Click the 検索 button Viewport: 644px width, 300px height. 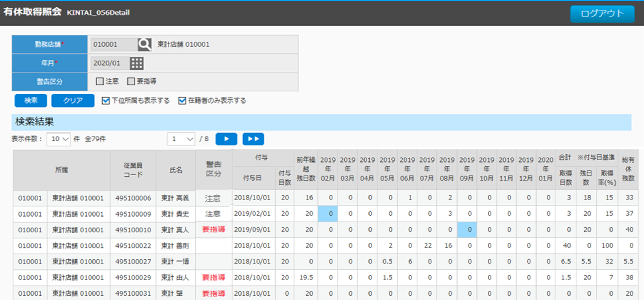point(31,101)
